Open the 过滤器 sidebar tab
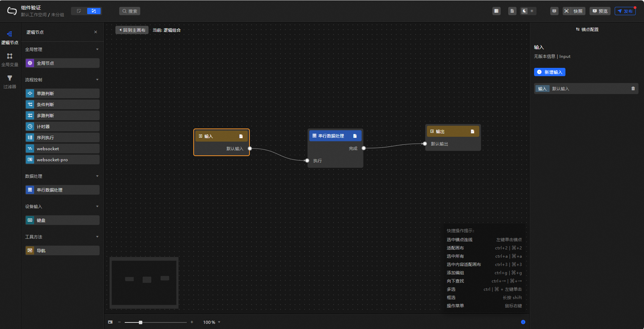The height and width of the screenshot is (329, 644). click(10, 82)
